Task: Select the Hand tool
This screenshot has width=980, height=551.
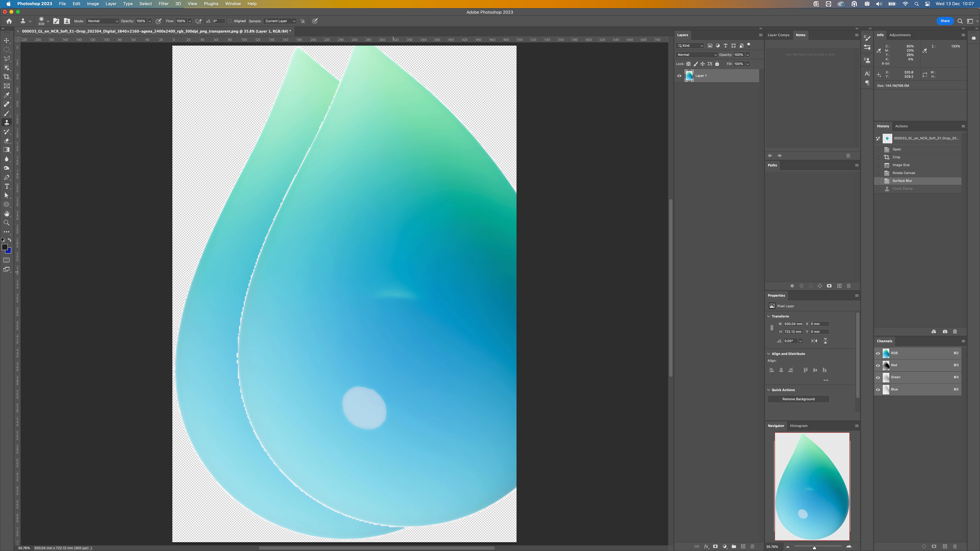Action: 7,214
